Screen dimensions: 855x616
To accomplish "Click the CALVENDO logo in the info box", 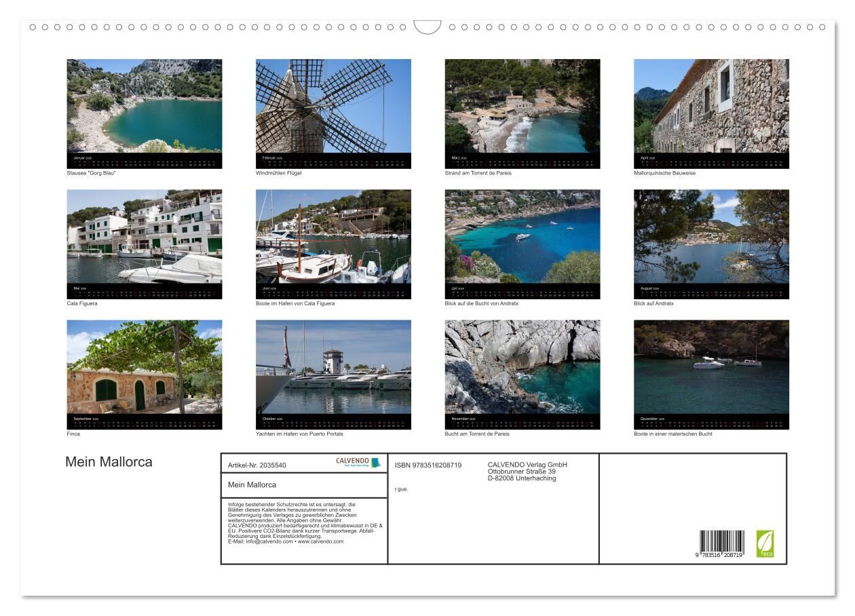I will click(x=358, y=463).
